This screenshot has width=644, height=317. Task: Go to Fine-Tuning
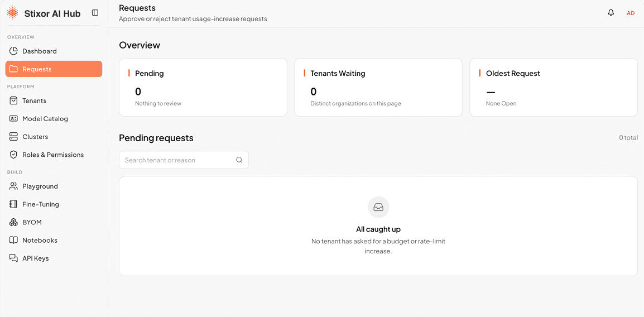coord(54,204)
